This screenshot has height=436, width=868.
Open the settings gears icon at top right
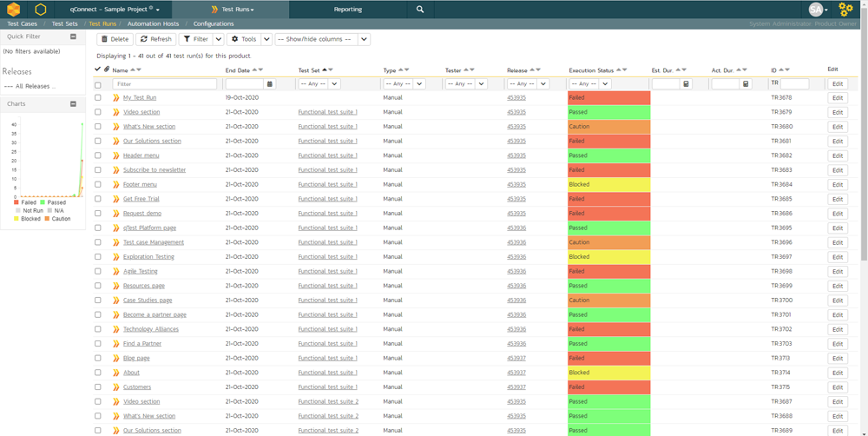click(845, 10)
